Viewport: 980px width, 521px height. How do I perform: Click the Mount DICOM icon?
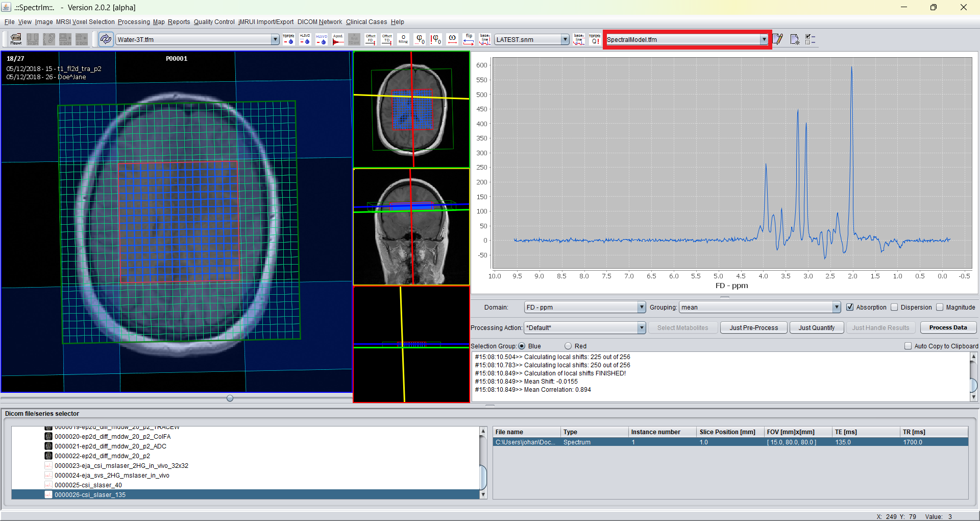coord(16,39)
